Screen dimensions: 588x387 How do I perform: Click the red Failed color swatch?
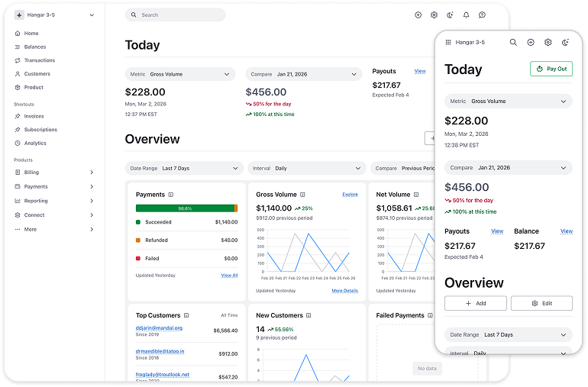click(138, 258)
